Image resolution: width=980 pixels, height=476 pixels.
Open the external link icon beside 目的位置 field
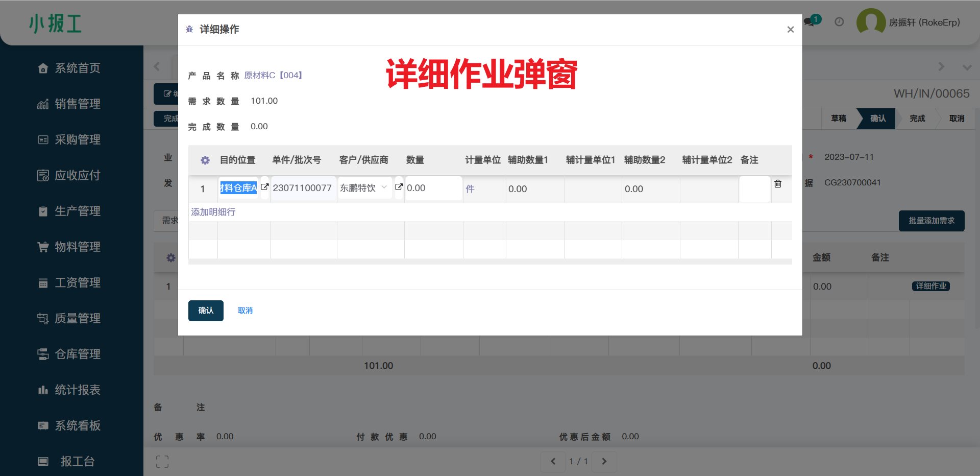(x=264, y=187)
